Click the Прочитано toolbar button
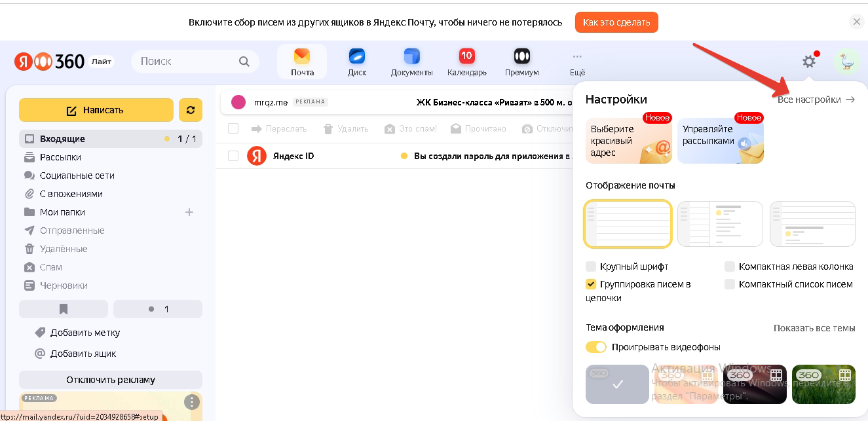This screenshot has height=421, width=868. coord(478,129)
